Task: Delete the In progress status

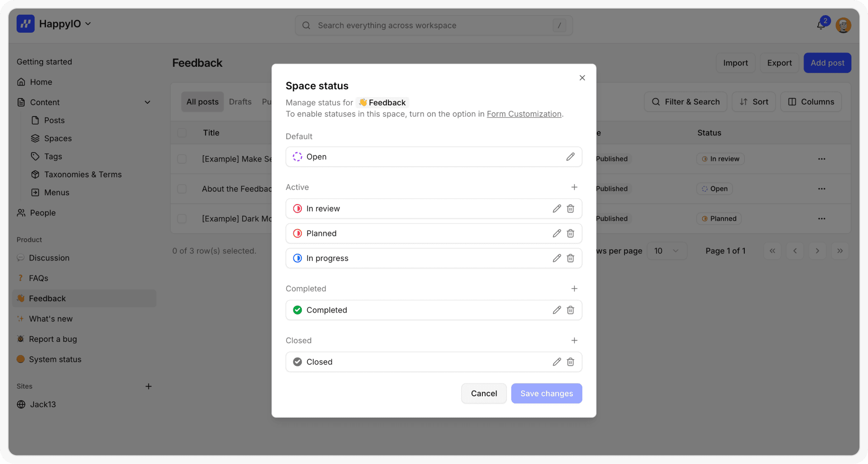Action: tap(570, 259)
